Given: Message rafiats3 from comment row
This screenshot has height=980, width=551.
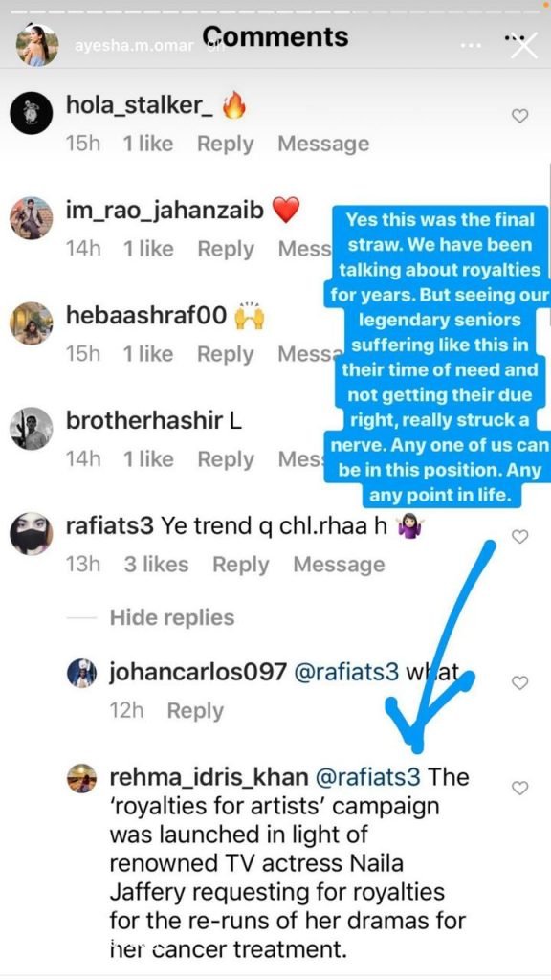Looking at the screenshot, I should pyautogui.click(x=339, y=565).
